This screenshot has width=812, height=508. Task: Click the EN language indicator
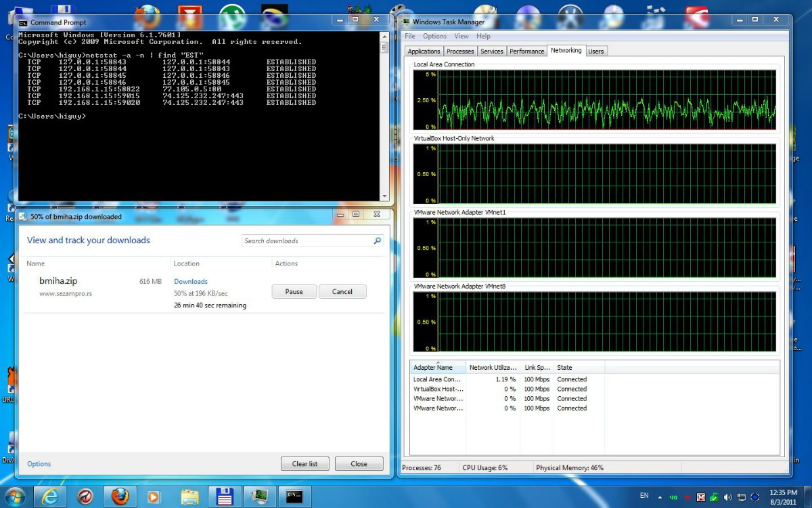click(644, 496)
